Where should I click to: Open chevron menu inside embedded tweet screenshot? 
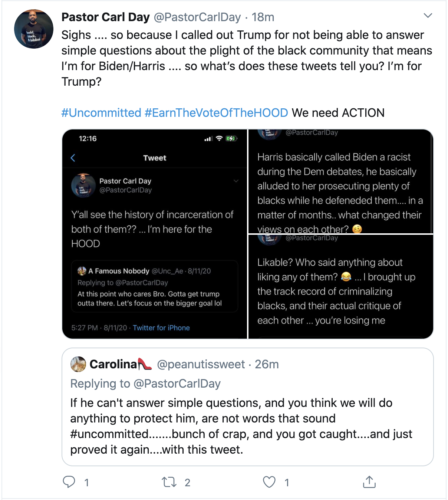[236, 181]
